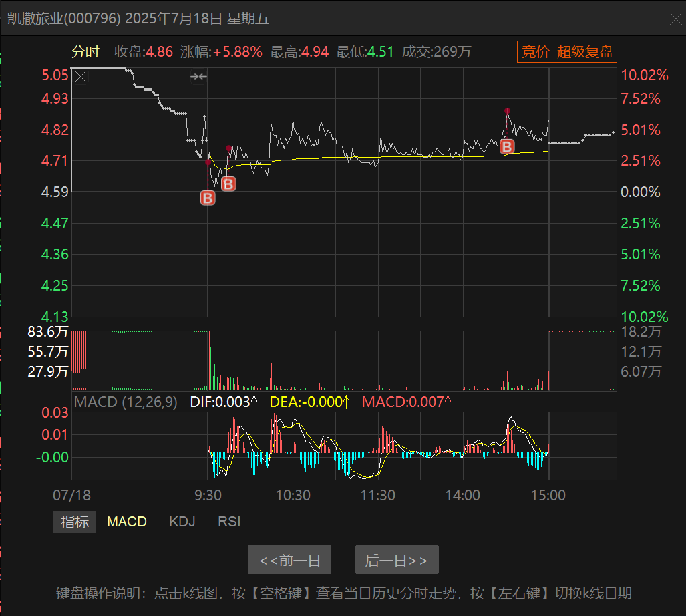Switch to the KDJ indicator tab

tap(182, 522)
